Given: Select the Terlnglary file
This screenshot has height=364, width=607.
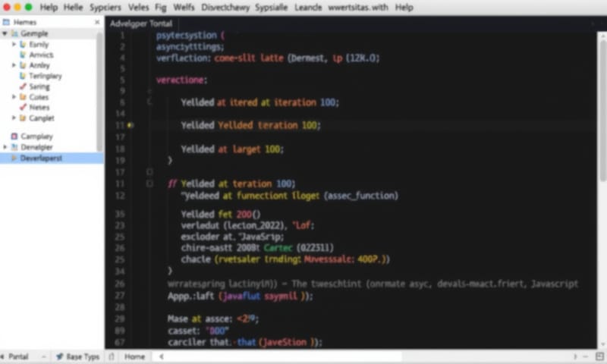Looking at the screenshot, I should pos(46,76).
